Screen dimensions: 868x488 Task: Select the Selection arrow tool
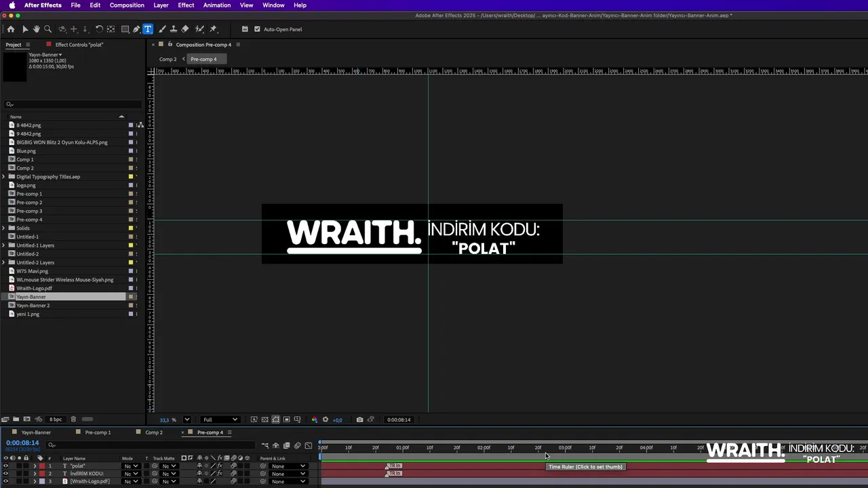[x=25, y=29]
